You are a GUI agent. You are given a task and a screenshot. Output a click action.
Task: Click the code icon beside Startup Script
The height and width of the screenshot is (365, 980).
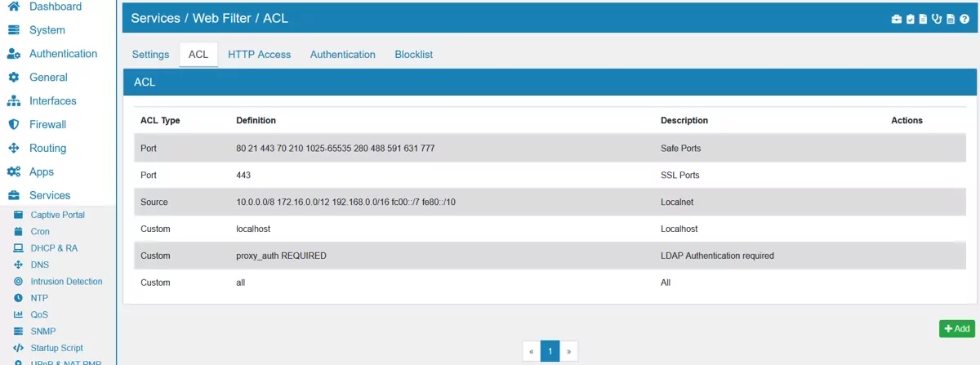click(x=18, y=348)
